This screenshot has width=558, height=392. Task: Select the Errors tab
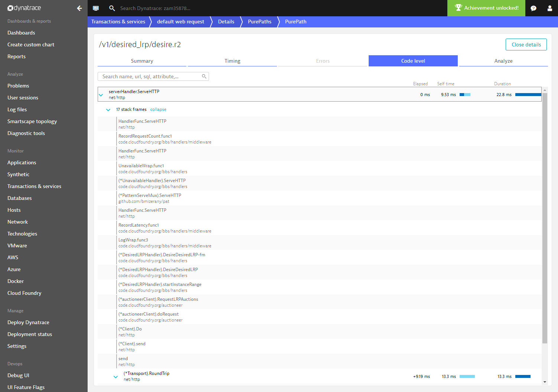323,61
